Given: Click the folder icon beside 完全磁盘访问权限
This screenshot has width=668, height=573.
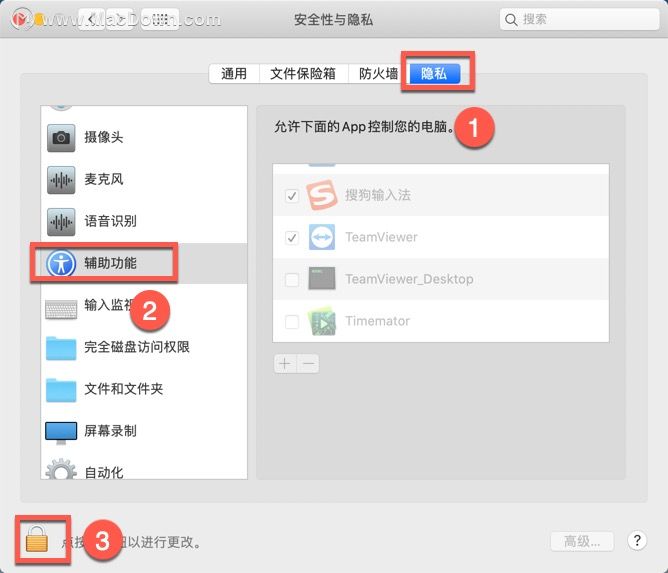Looking at the screenshot, I should click(x=61, y=348).
